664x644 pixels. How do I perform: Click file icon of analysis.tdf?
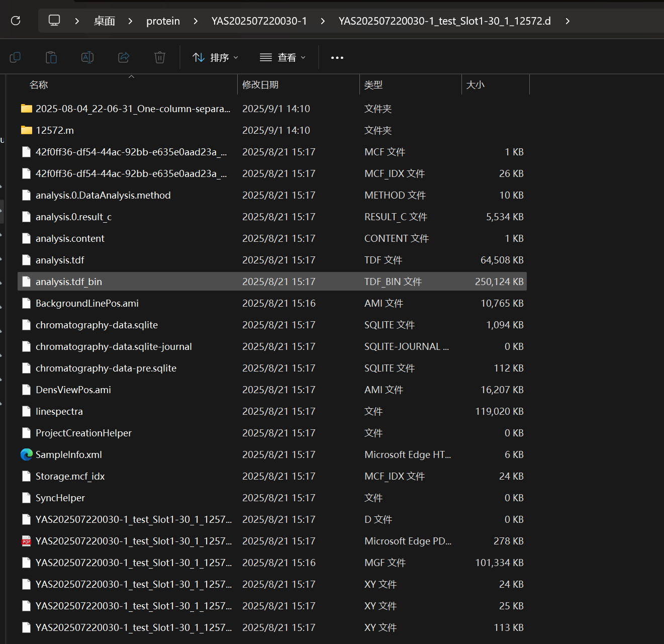point(27,260)
